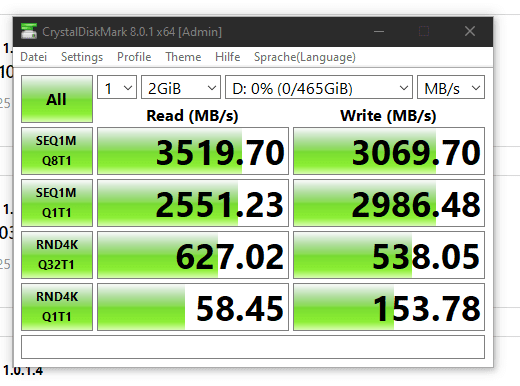Expand the test count dropdown showing 1
This screenshot has height=386, width=520.
117,87
